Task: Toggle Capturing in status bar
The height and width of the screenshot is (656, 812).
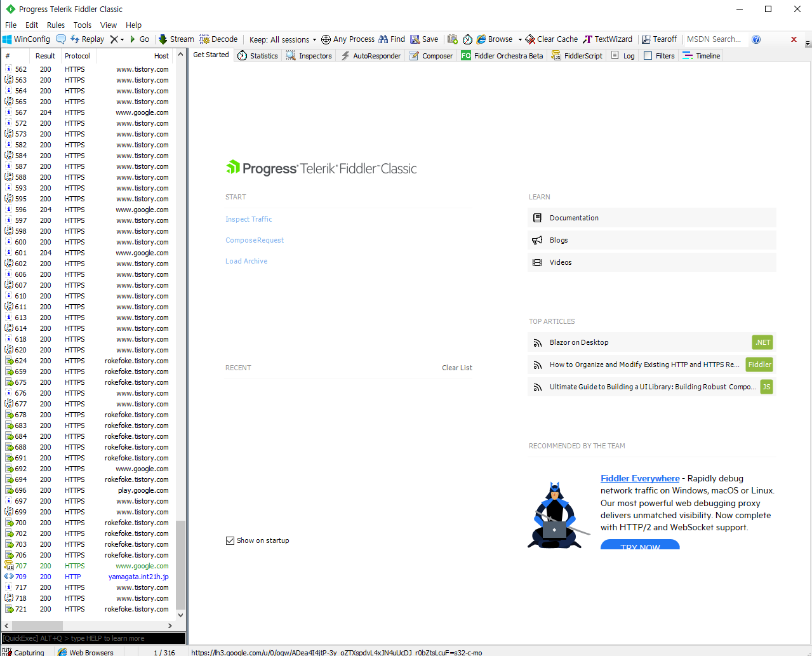Action: click(x=23, y=652)
